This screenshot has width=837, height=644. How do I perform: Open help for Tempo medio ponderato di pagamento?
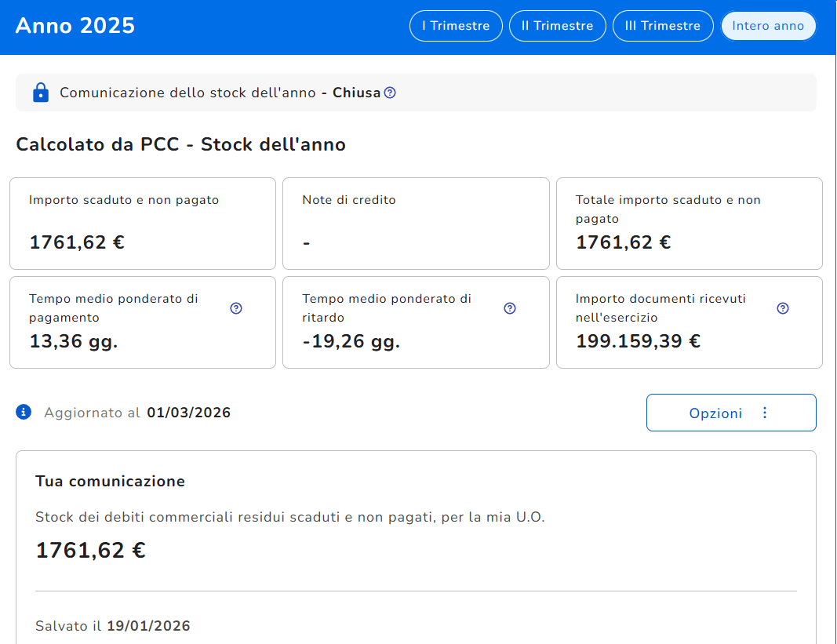coord(236,308)
